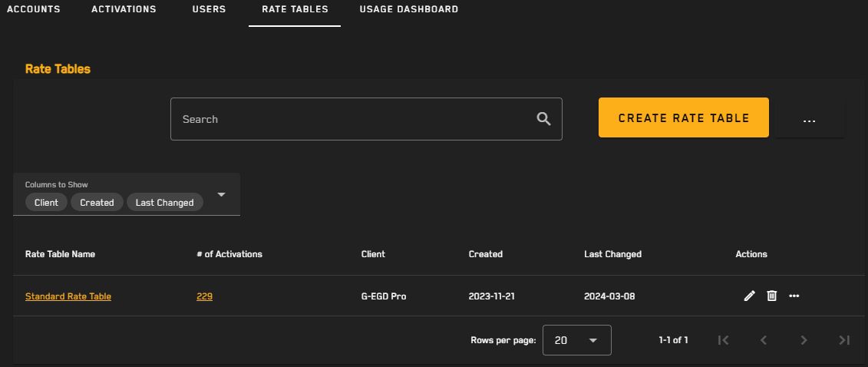Screen dimensions: 868x367
Task: Open the Rows per page dropdown
Action: click(577, 340)
